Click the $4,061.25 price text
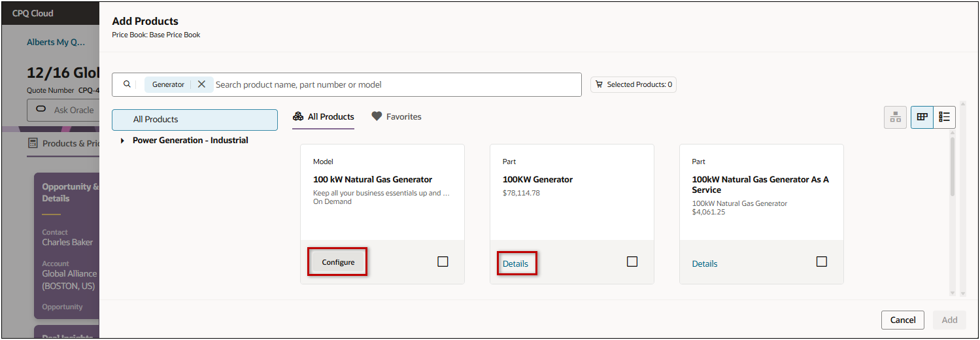 [x=708, y=212]
